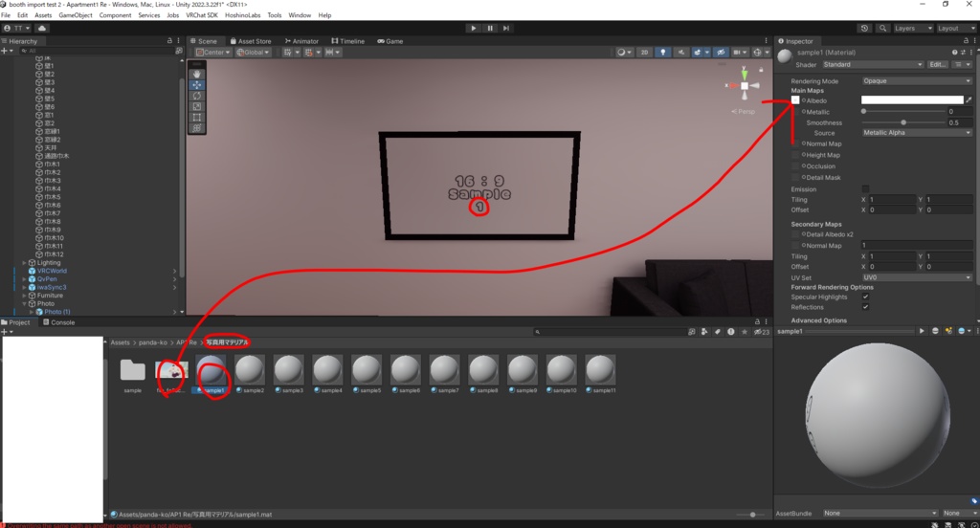Toggle Emission checkbox
Viewport: 980px width, 528px height.
pos(865,188)
